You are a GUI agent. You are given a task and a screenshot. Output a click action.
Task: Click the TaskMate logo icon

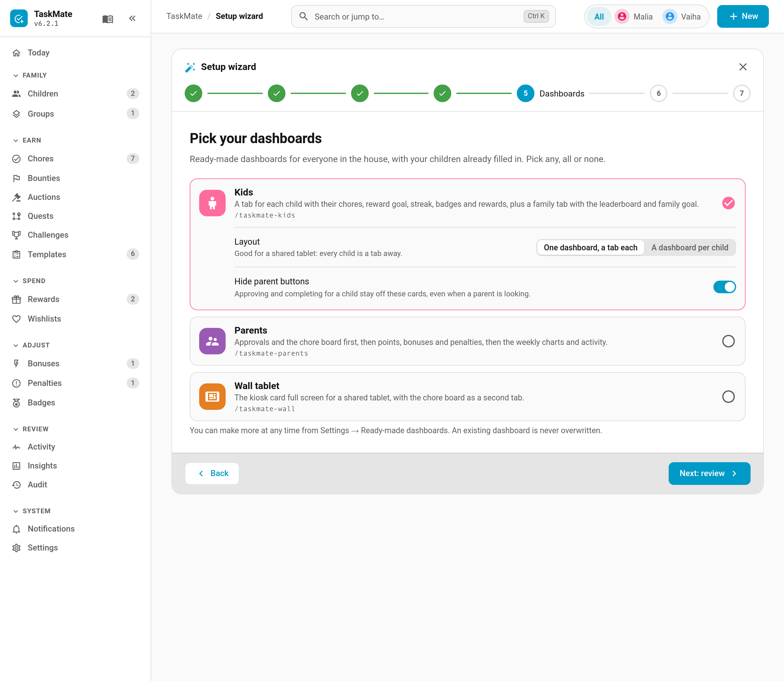(x=19, y=19)
